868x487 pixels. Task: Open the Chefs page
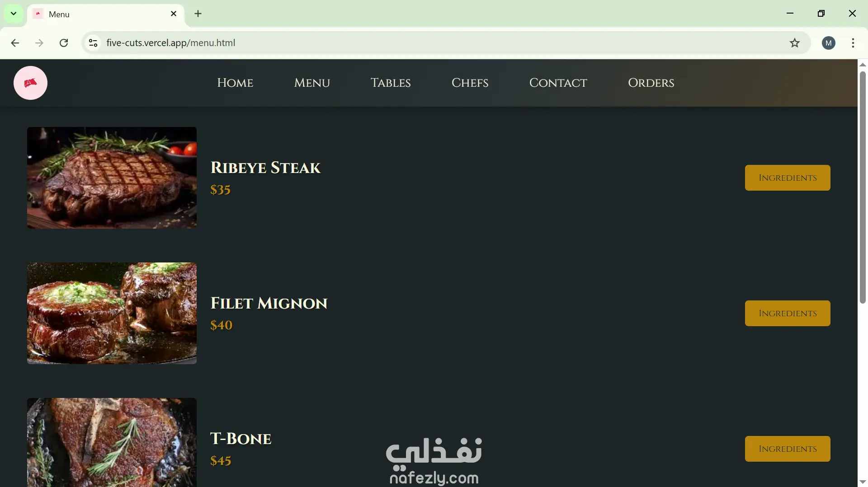470,83
